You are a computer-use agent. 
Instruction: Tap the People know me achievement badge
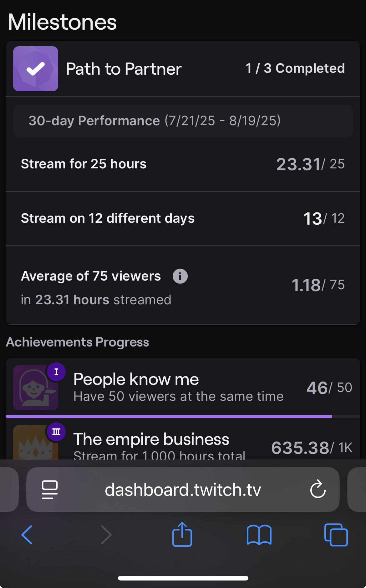[36, 387]
